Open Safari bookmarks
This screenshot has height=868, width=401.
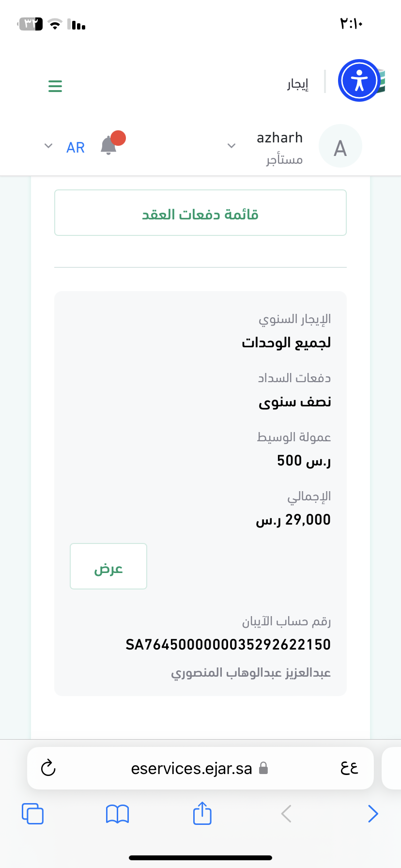click(x=117, y=813)
